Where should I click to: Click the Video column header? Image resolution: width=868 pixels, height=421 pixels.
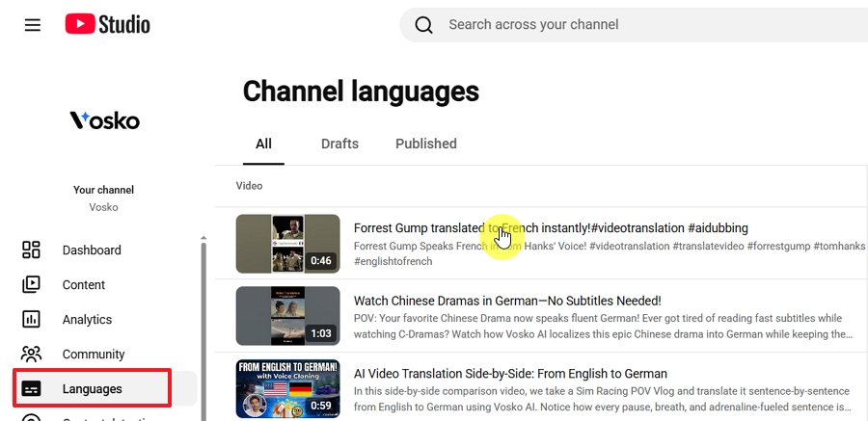249,186
